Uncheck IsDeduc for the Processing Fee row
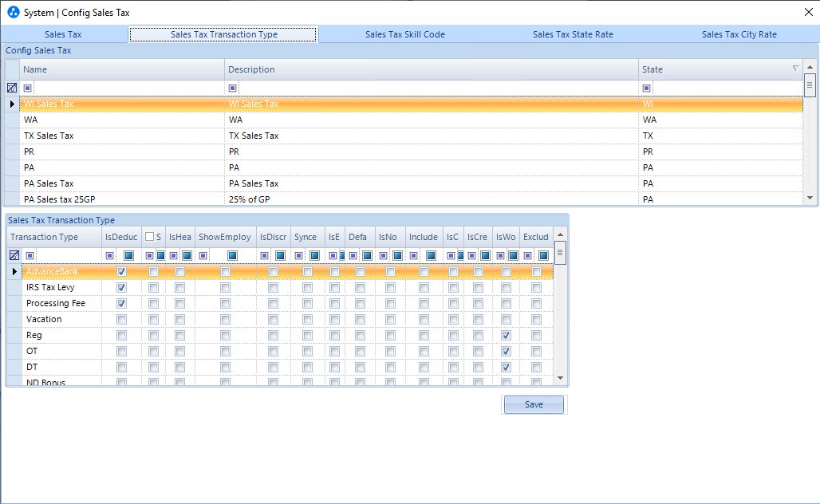Image resolution: width=820 pixels, height=504 pixels. 121,303
